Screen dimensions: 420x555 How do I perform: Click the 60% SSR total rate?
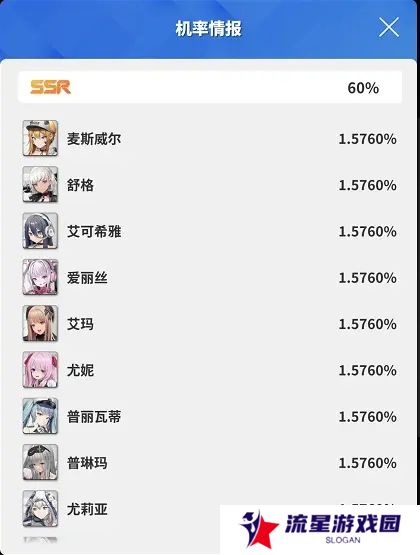tap(363, 88)
